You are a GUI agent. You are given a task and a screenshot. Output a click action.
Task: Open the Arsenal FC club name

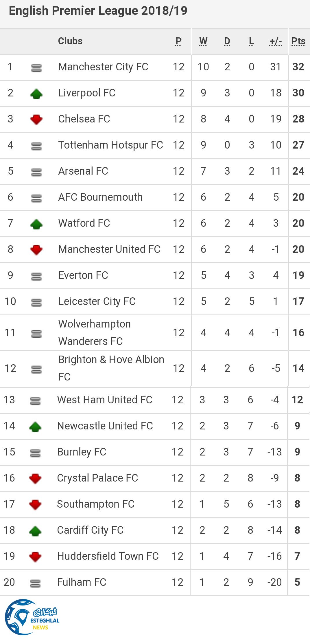coord(83,171)
